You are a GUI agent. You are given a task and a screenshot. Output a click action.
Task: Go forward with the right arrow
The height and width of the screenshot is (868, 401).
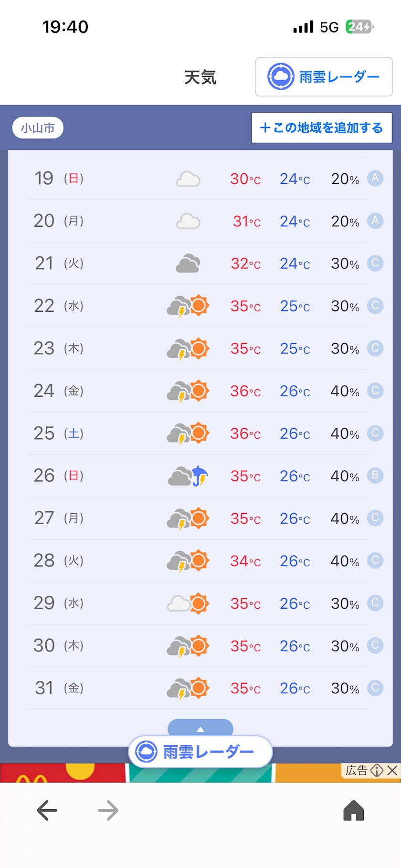[108, 810]
